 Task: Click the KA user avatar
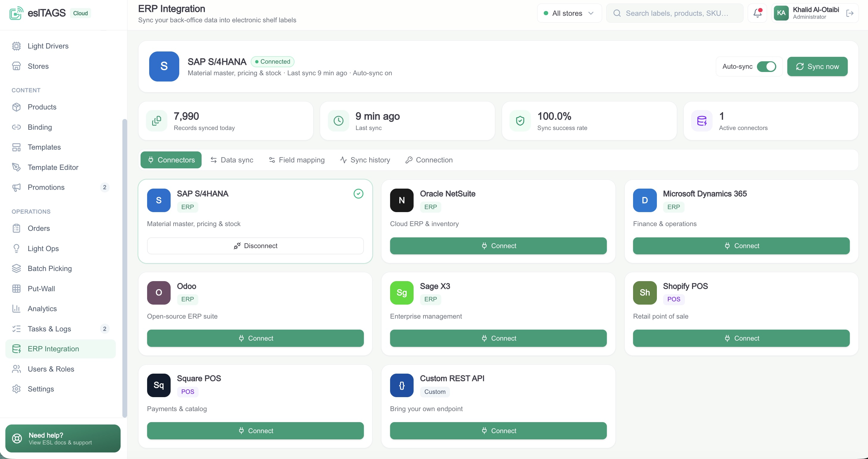tap(781, 13)
